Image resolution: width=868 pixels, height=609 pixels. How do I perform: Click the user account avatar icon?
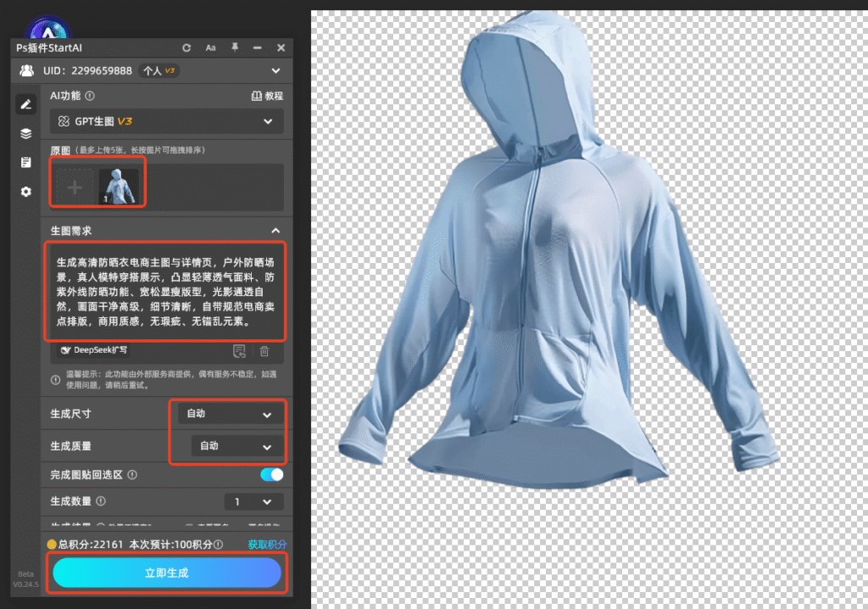point(26,70)
